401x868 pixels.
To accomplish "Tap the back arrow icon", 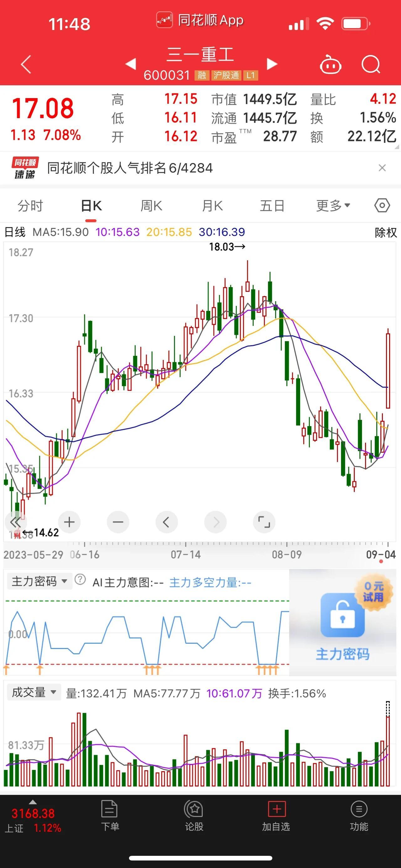I will (26, 64).
